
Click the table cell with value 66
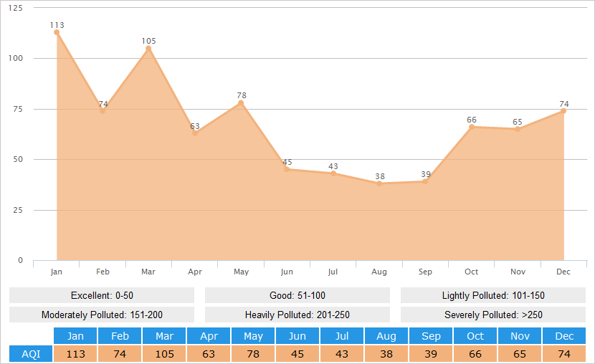point(475,354)
